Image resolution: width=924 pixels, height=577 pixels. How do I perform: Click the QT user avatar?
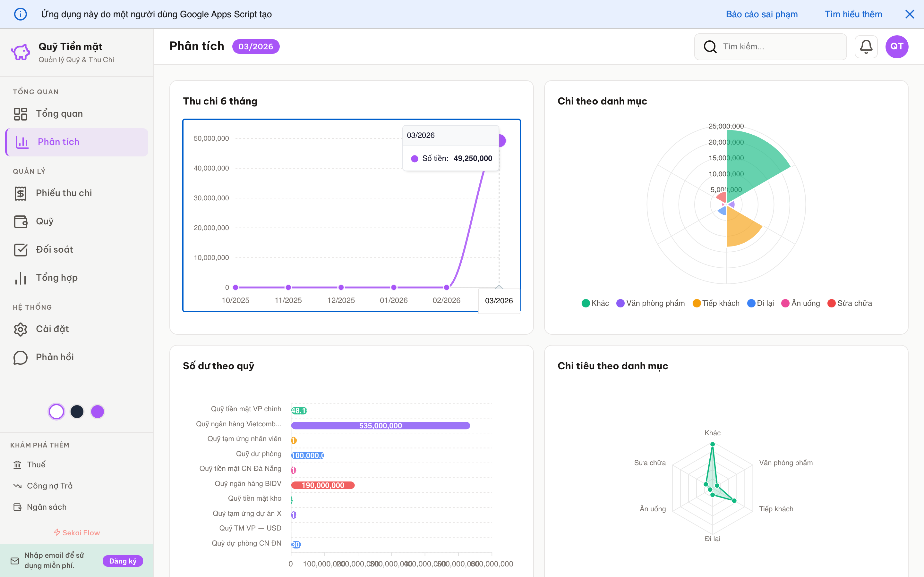click(896, 46)
